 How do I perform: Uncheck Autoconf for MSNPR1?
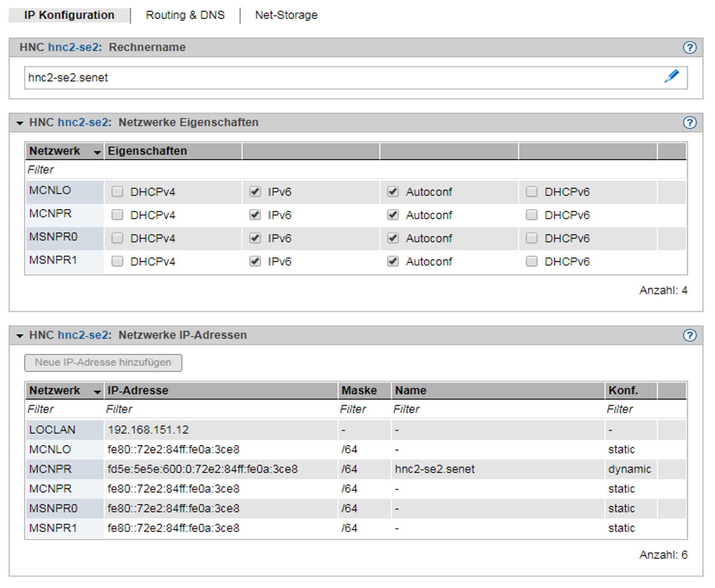point(393,262)
